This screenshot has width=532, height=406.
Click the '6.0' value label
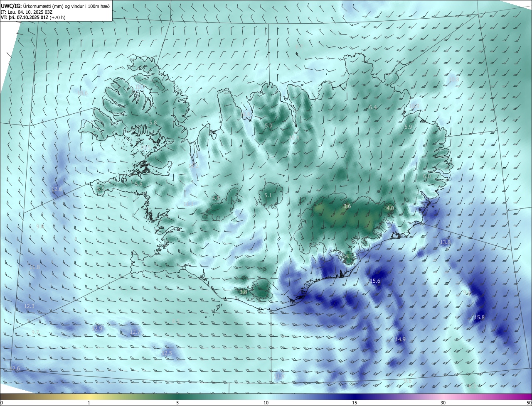pos(427,176)
